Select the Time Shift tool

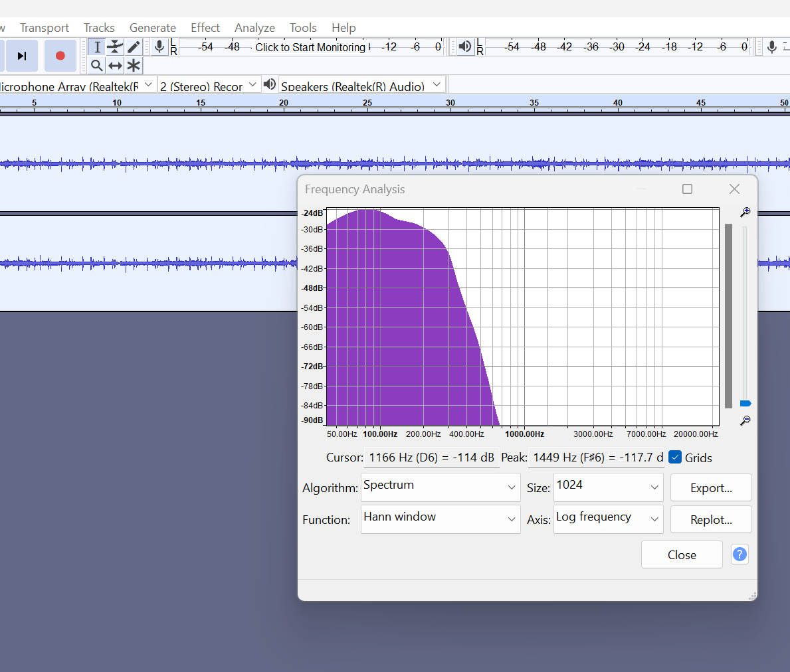click(115, 65)
